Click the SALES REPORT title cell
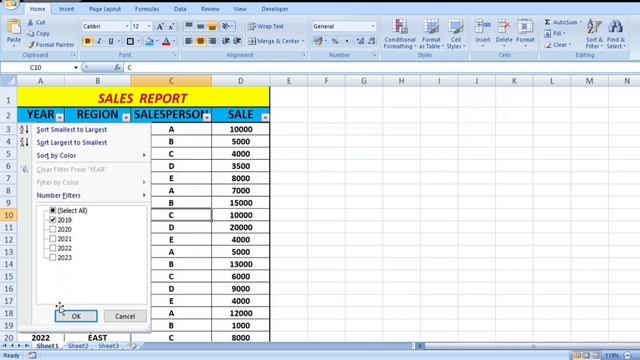Viewport: 640px width, 360px height. (143, 98)
